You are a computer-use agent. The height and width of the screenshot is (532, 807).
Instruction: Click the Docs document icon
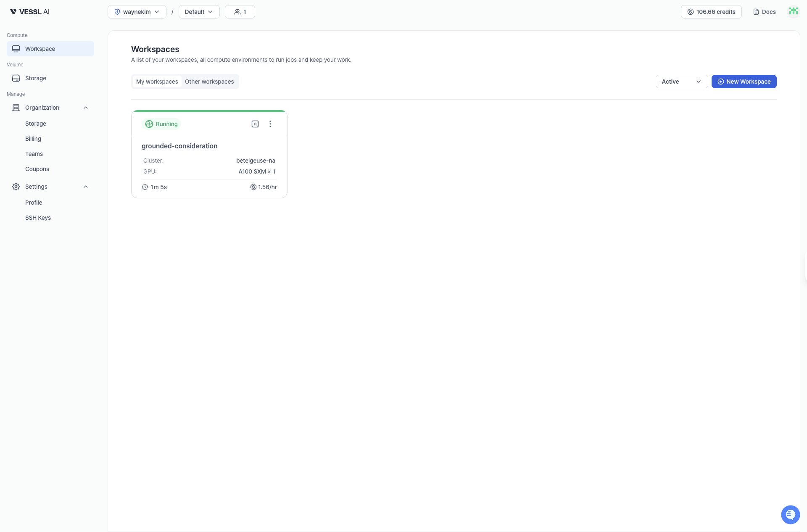tap(755, 12)
